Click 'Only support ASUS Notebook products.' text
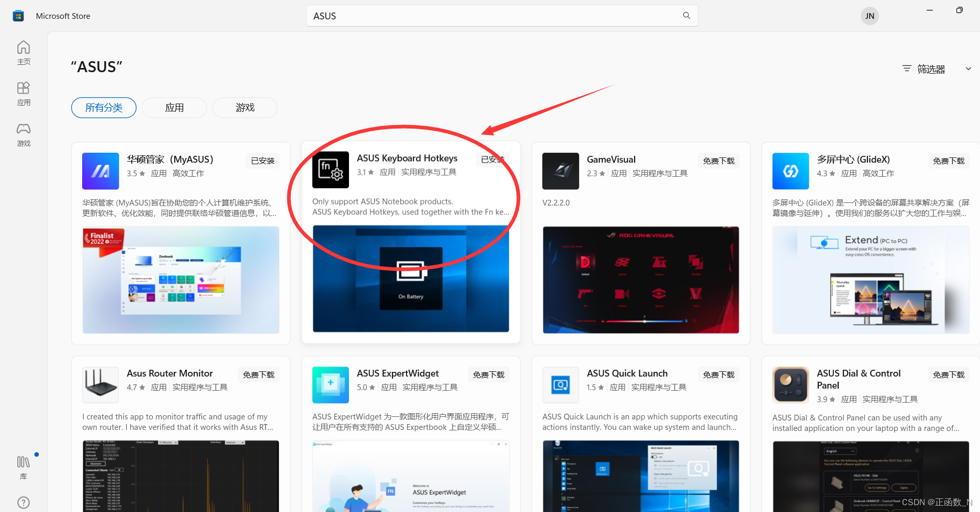The image size is (980, 512). point(382,202)
